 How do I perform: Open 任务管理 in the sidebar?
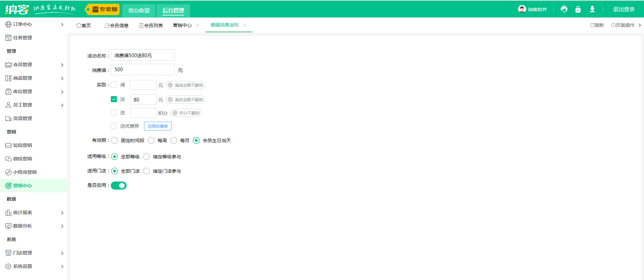click(22, 38)
